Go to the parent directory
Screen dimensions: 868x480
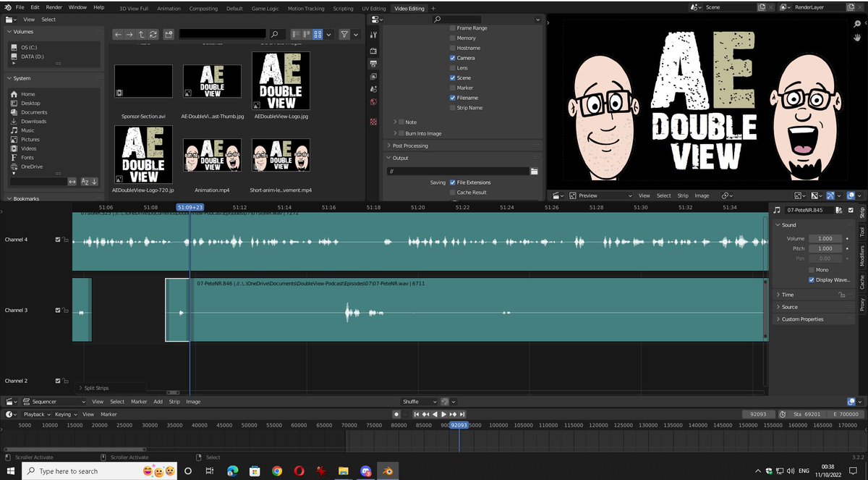141,34
